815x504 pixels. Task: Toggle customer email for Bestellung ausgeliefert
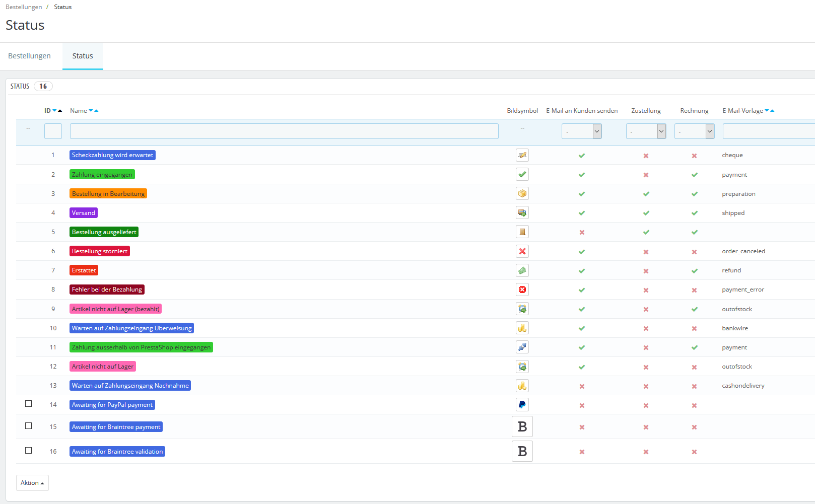(x=582, y=233)
